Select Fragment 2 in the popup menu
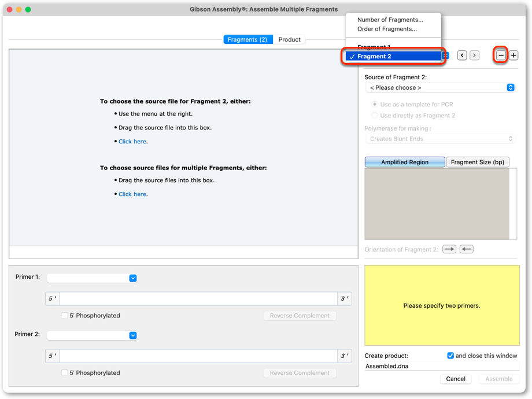The width and height of the screenshot is (532, 399). (393, 56)
